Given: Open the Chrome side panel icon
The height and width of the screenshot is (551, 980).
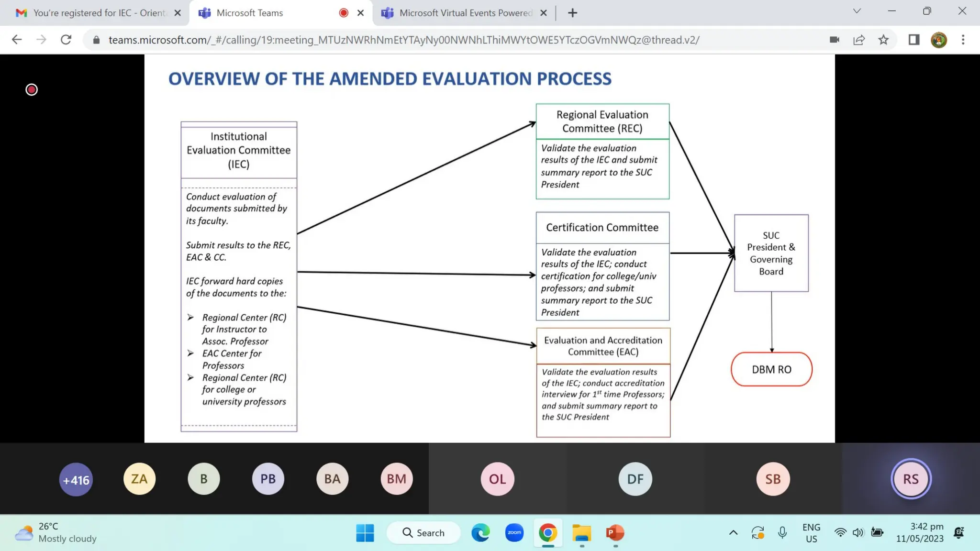Looking at the screenshot, I should pyautogui.click(x=914, y=40).
